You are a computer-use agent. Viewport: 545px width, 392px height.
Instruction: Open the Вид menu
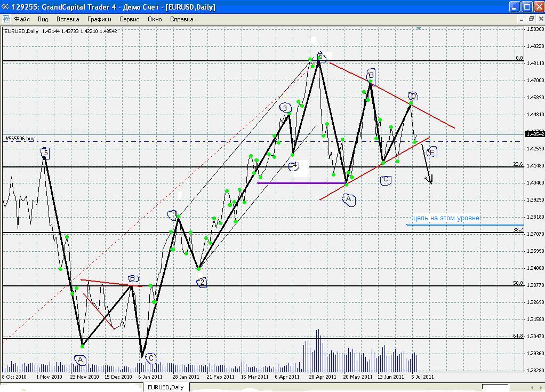pos(43,19)
